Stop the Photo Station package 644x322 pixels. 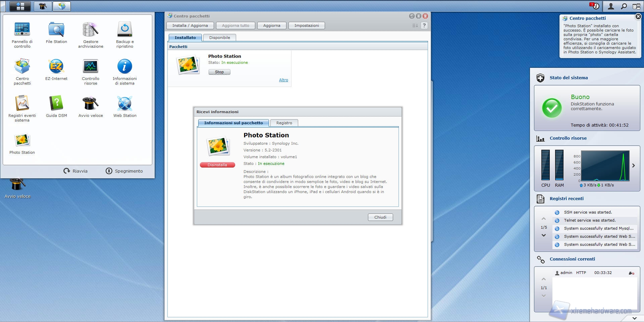point(219,72)
